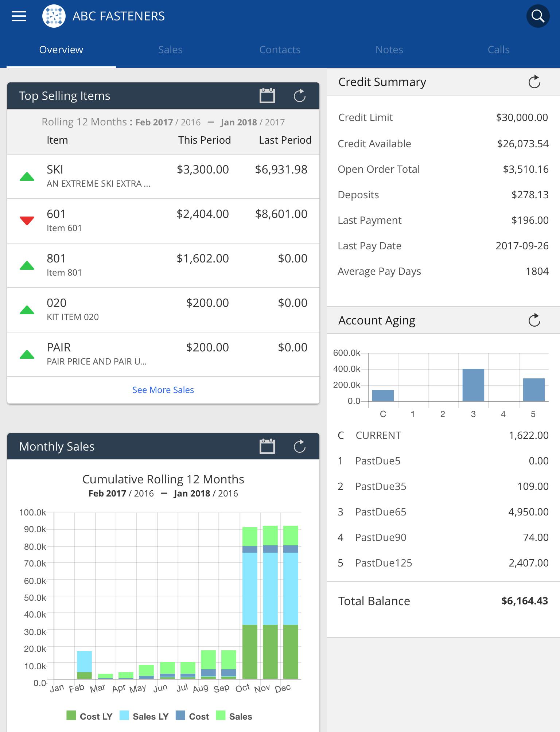Refresh the Monthly Sales chart
This screenshot has width=560, height=732.
click(x=300, y=446)
